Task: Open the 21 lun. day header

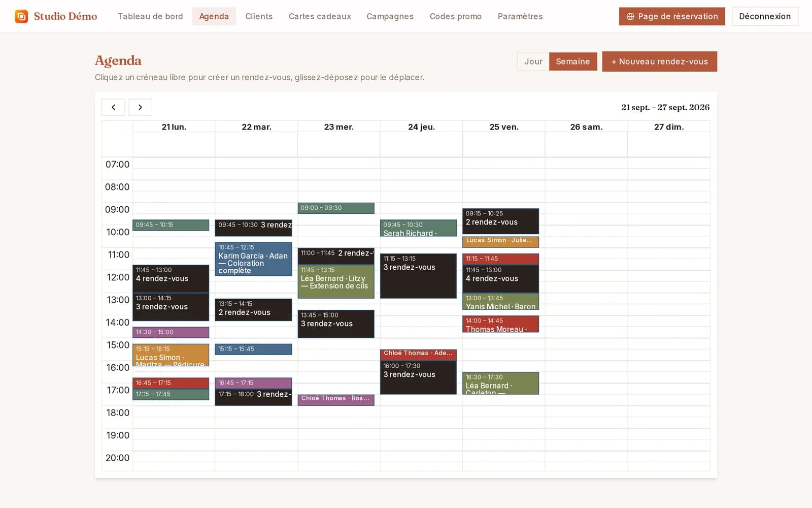Action: 174,127
